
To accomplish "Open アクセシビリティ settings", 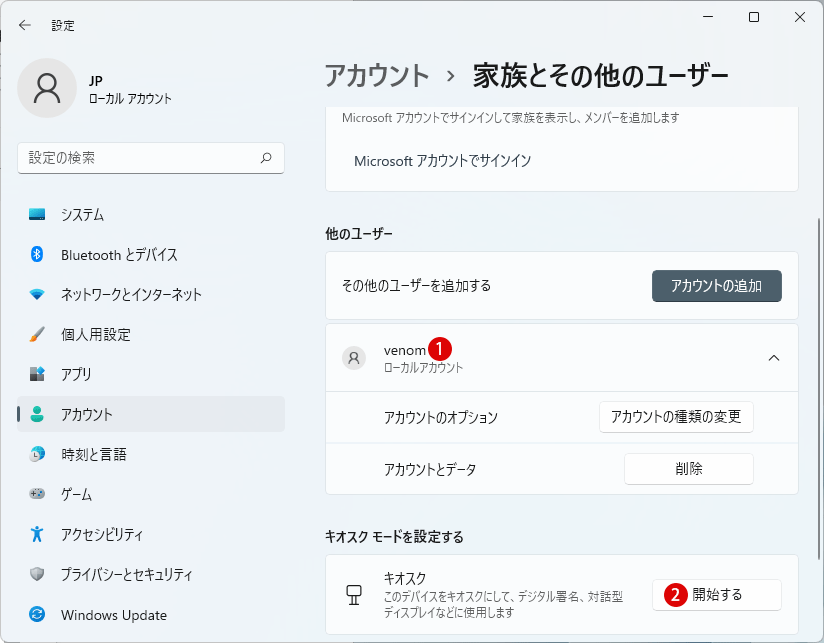I will 151,534.
